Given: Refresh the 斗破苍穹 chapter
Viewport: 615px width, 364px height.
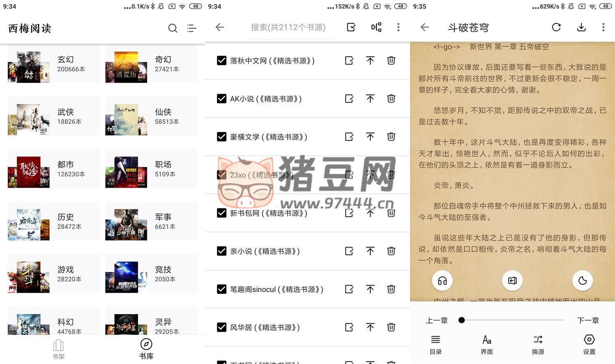Looking at the screenshot, I should [x=556, y=27].
